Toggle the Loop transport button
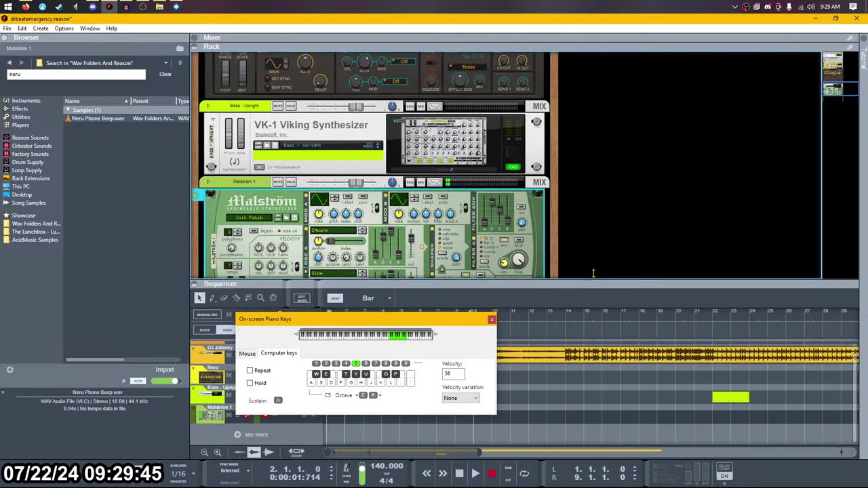The image size is (868, 488). (x=524, y=474)
